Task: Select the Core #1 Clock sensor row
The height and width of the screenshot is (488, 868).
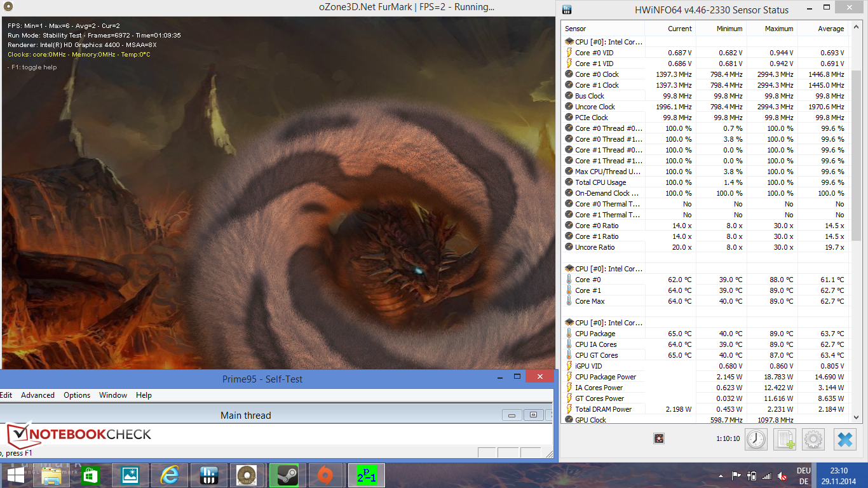Action: point(705,85)
